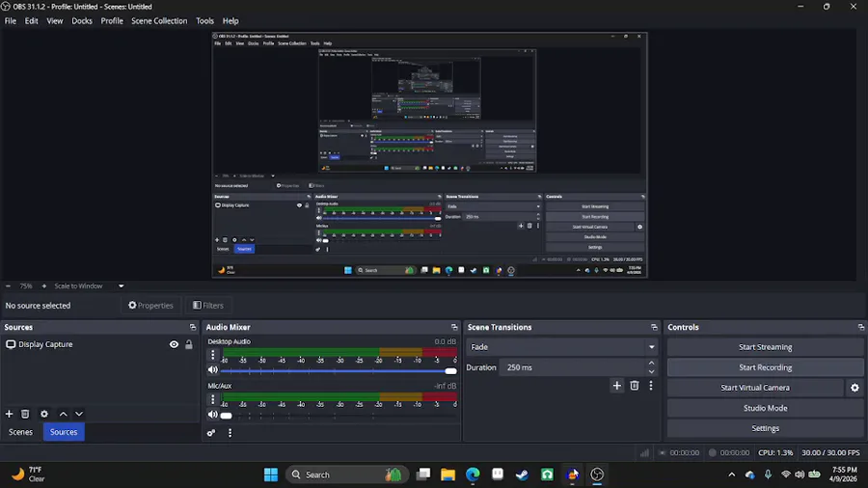Open the Scale to Window dropdown
868x488 pixels.
tap(89, 286)
